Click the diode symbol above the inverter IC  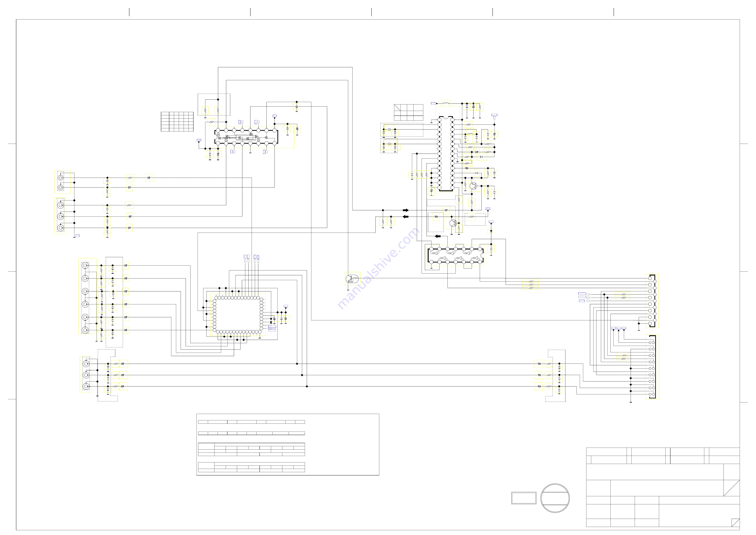pos(491,231)
